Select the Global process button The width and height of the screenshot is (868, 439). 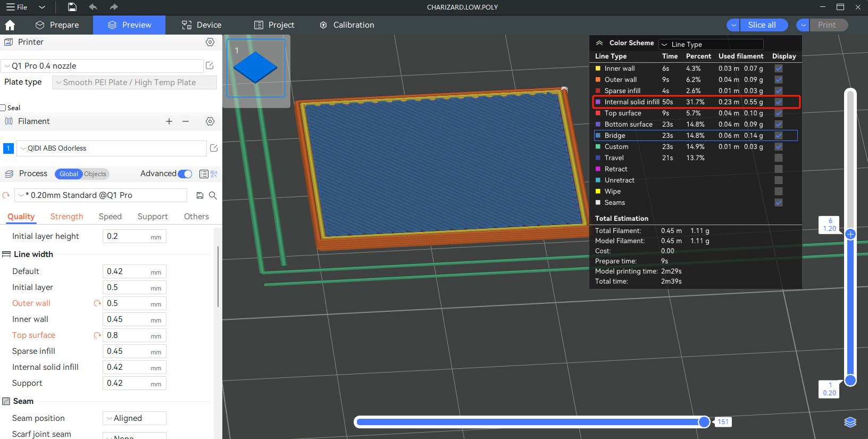(x=69, y=174)
